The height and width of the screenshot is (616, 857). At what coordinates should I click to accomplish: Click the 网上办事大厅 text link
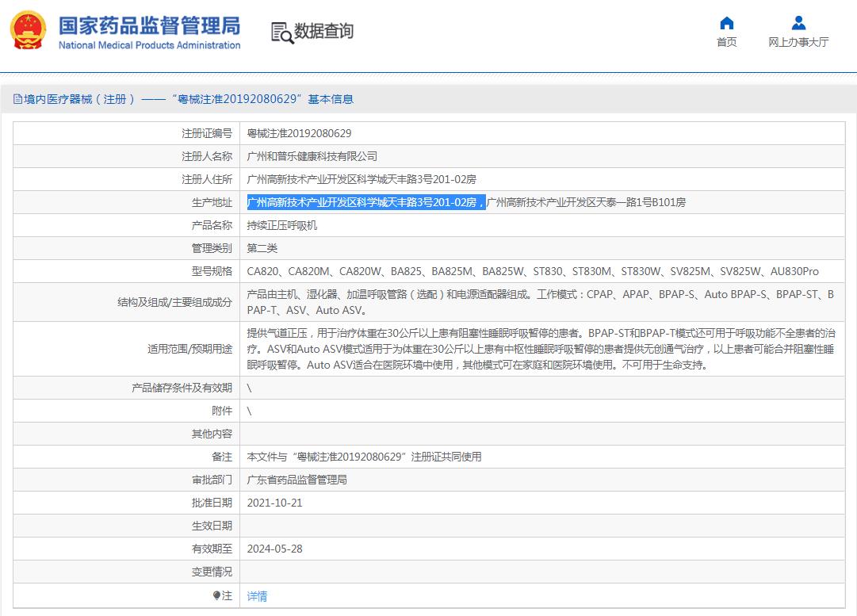click(x=798, y=42)
